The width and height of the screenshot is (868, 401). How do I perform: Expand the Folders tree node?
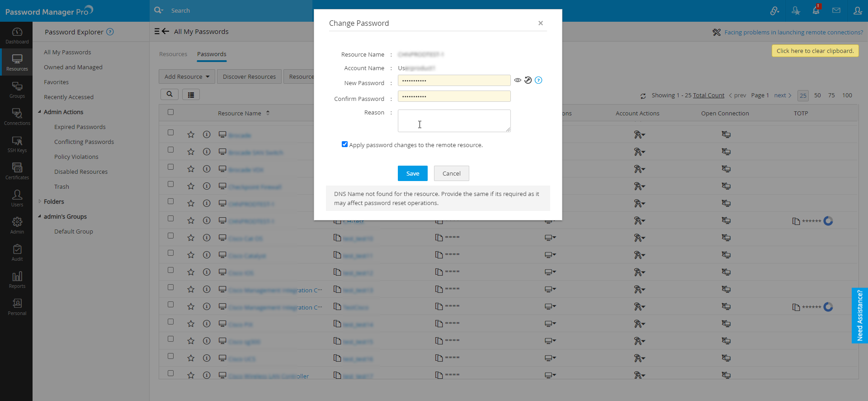point(40,201)
